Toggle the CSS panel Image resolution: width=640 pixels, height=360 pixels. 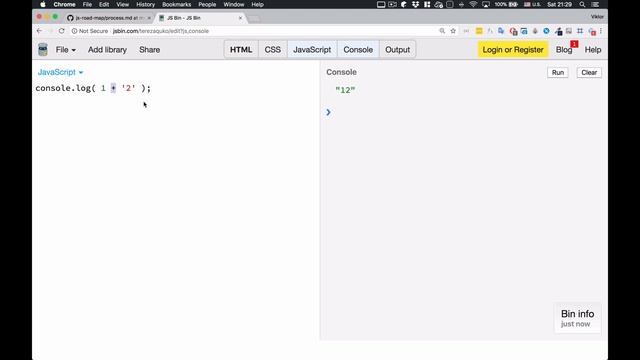pos(273,49)
